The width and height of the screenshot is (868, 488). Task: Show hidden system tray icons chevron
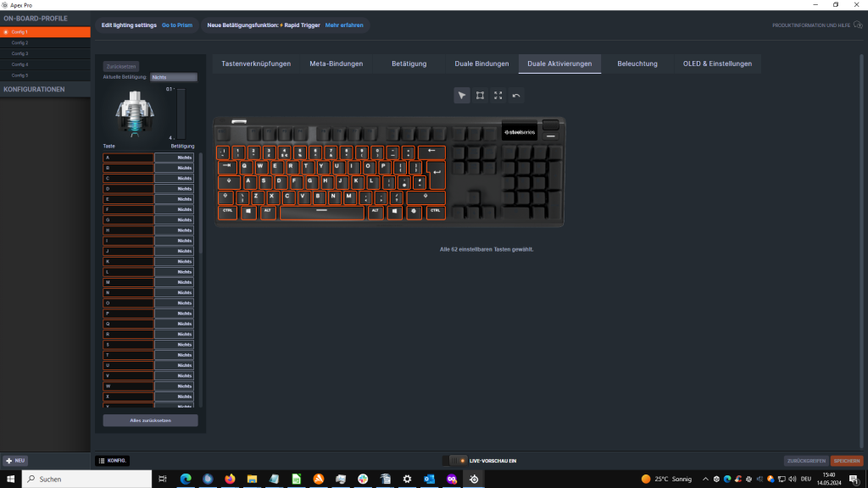705,480
